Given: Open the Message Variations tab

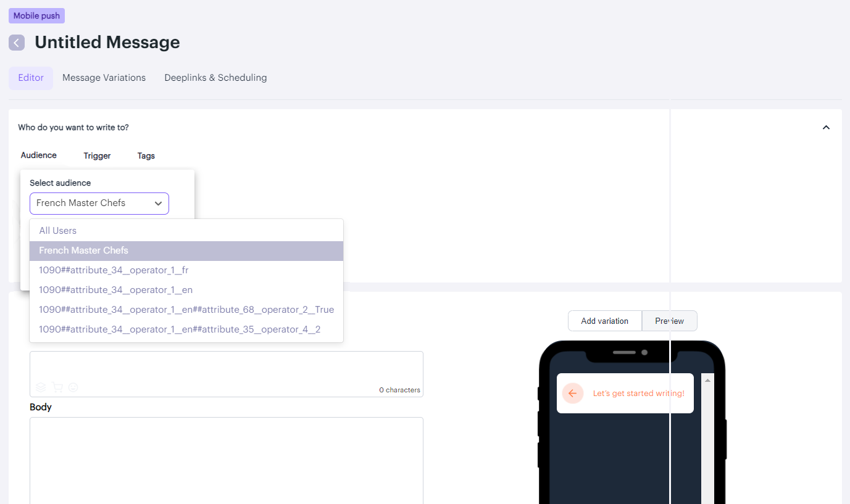Looking at the screenshot, I should click(104, 78).
